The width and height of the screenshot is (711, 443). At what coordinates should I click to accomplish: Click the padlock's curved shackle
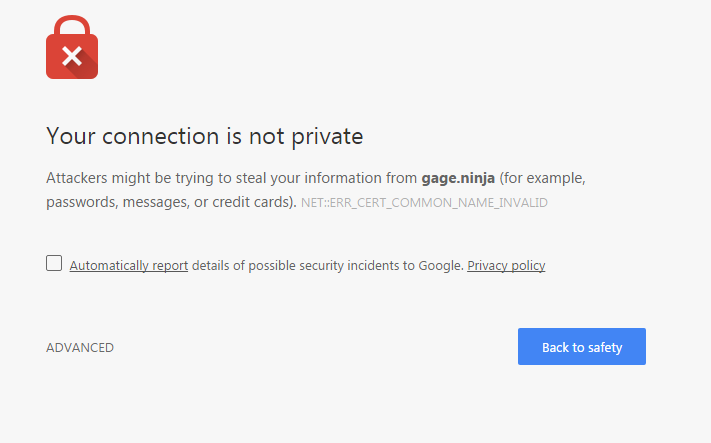tap(72, 26)
